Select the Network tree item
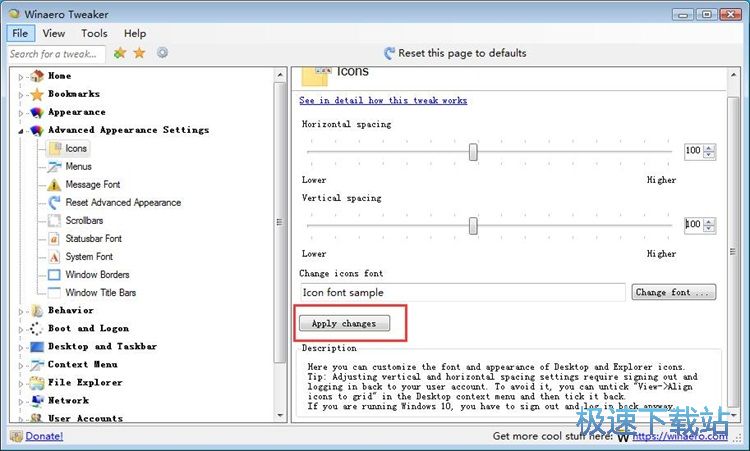The image size is (750, 451). click(x=68, y=401)
